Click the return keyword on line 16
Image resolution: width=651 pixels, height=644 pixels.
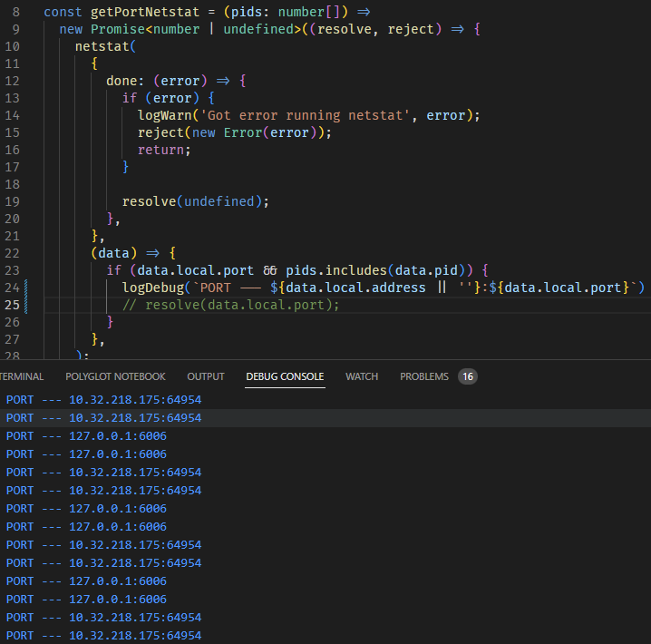coord(160,150)
